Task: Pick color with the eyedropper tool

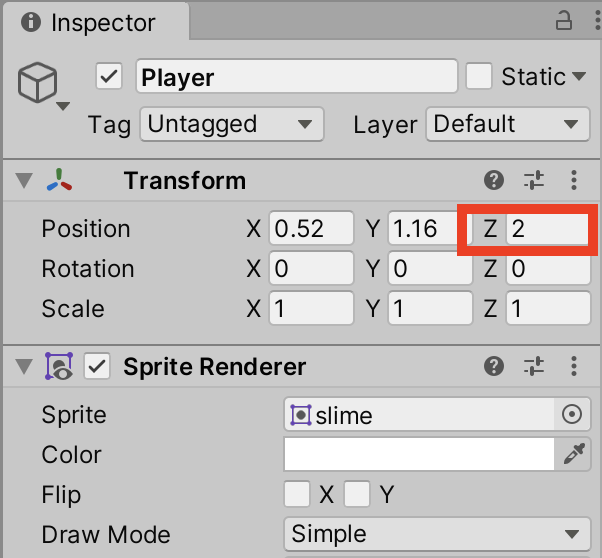Action: point(574,454)
